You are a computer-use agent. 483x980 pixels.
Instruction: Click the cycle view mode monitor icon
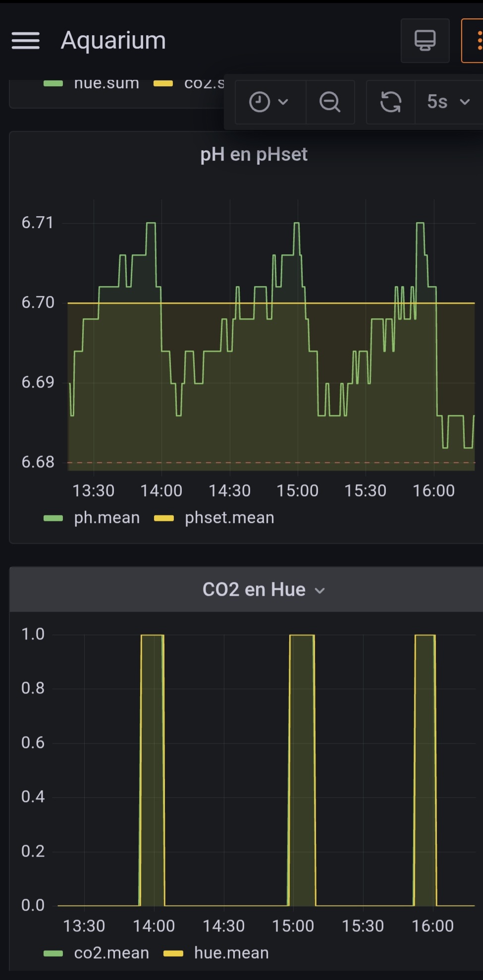click(425, 41)
